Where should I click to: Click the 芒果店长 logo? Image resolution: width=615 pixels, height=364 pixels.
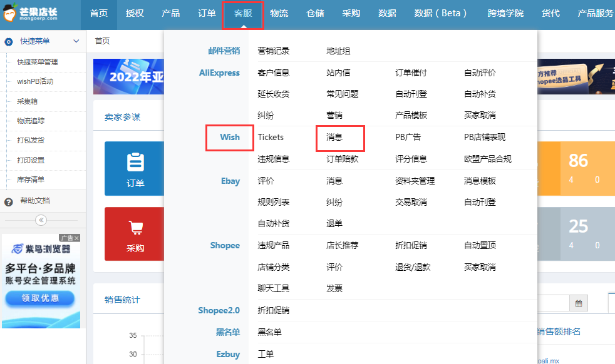(30, 13)
